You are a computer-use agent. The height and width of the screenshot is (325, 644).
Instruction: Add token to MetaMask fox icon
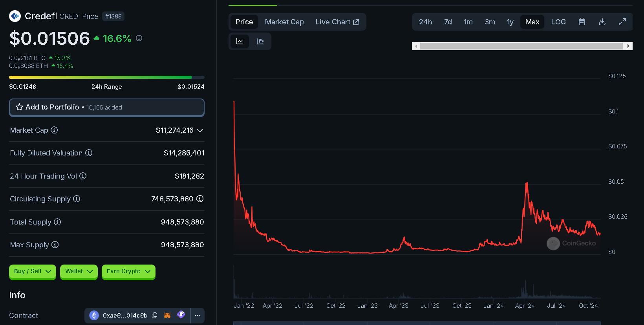[167, 315]
